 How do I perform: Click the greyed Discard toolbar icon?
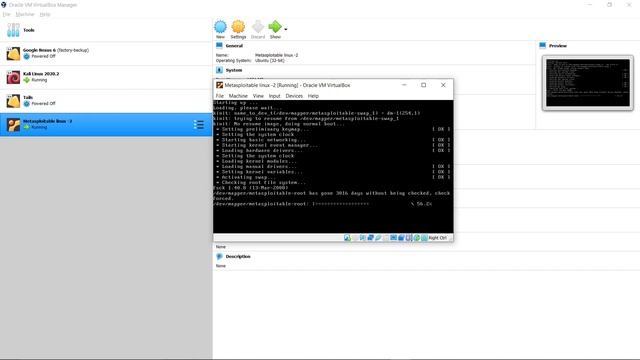[x=258, y=27]
